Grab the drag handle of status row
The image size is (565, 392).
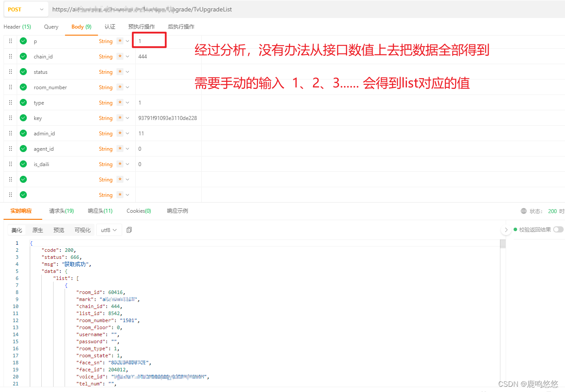11,72
